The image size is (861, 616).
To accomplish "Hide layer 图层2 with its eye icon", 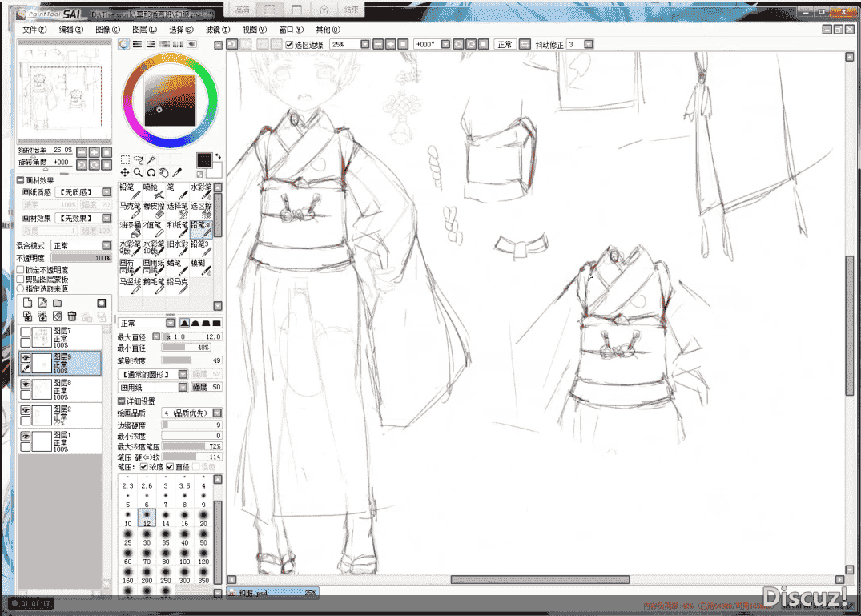I will 26,410.
